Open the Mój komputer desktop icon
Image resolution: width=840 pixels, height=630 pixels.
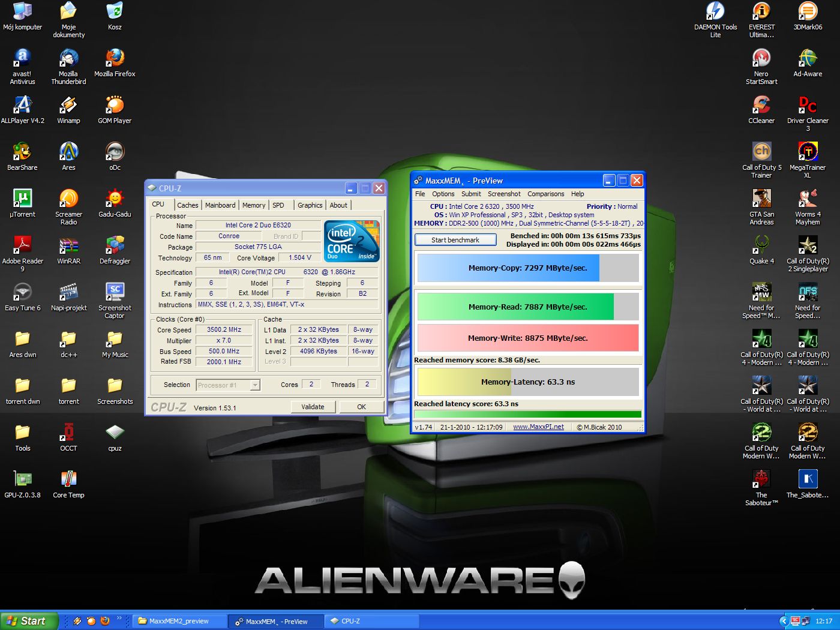(22, 16)
